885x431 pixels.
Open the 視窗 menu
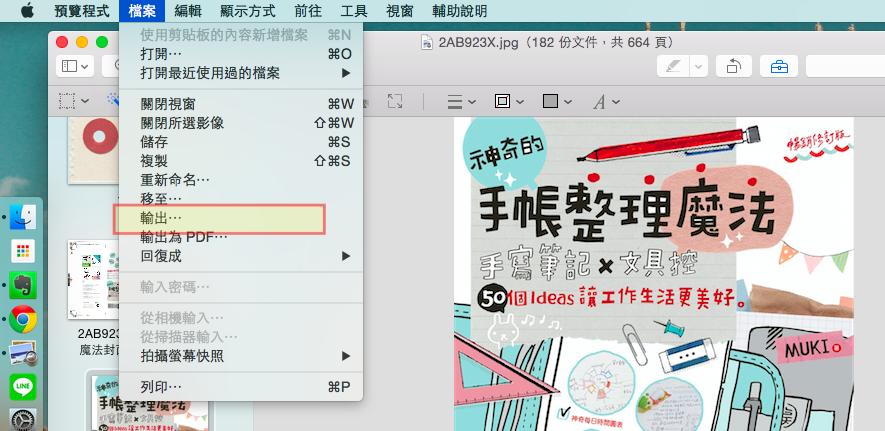click(x=400, y=11)
